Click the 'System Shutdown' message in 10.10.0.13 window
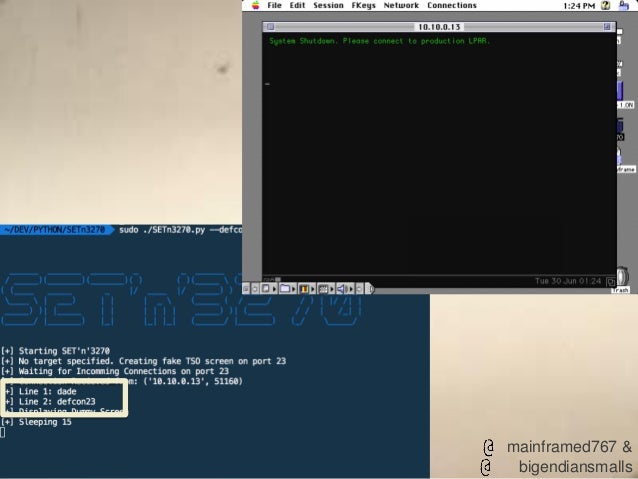 pos(380,41)
